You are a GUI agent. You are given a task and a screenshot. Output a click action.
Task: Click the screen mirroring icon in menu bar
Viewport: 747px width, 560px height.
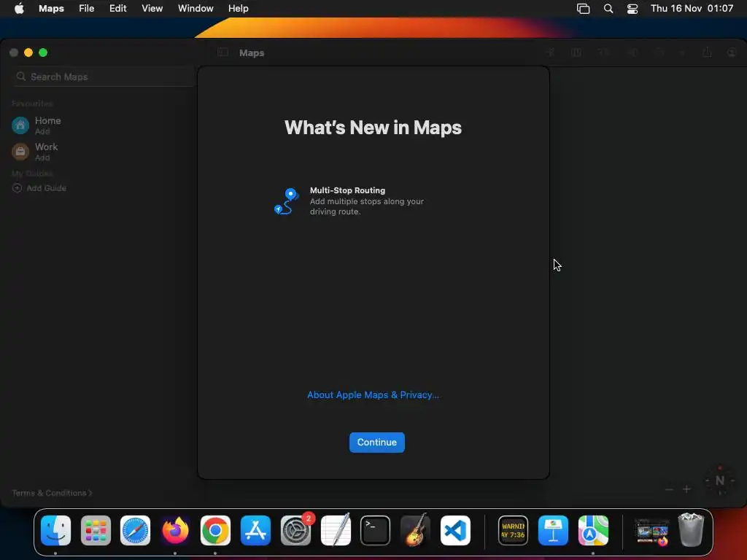pyautogui.click(x=583, y=9)
